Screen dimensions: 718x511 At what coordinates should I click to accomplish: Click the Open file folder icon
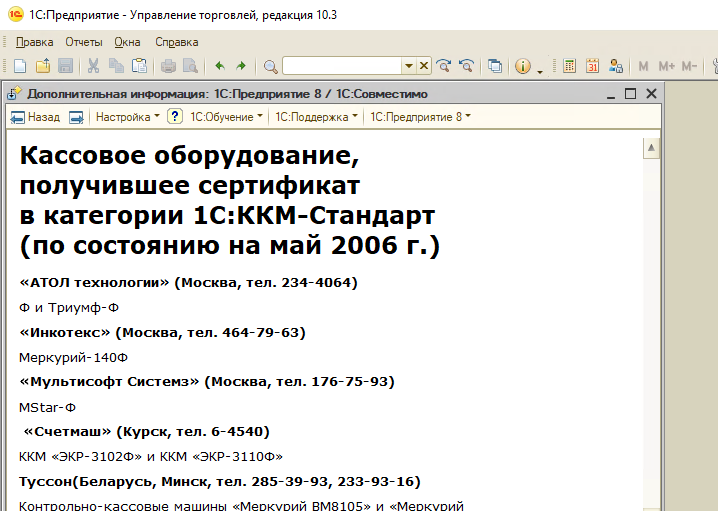click(x=43, y=66)
